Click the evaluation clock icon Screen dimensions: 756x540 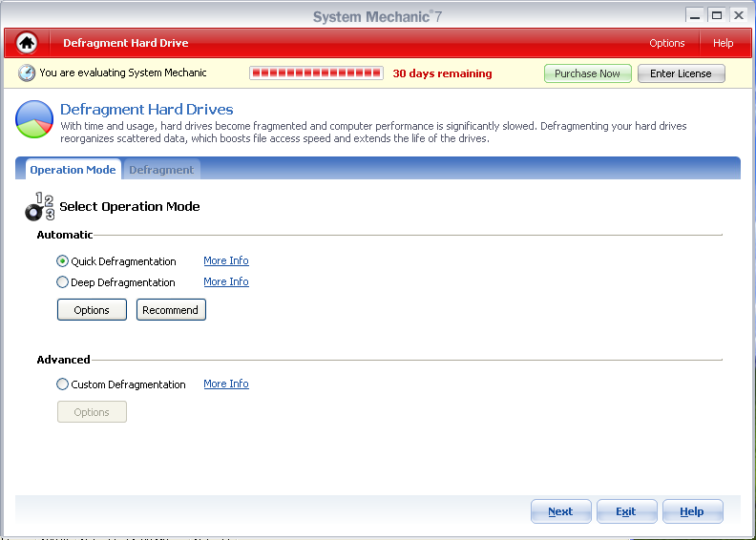click(x=27, y=73)
